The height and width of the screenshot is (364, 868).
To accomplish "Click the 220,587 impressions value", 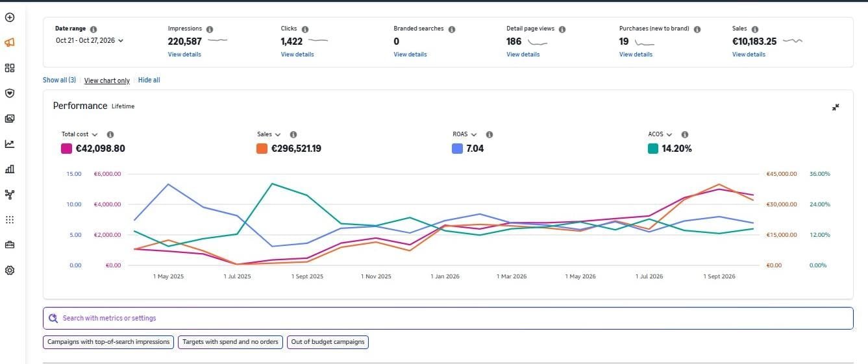I will (x=184, y=41).
